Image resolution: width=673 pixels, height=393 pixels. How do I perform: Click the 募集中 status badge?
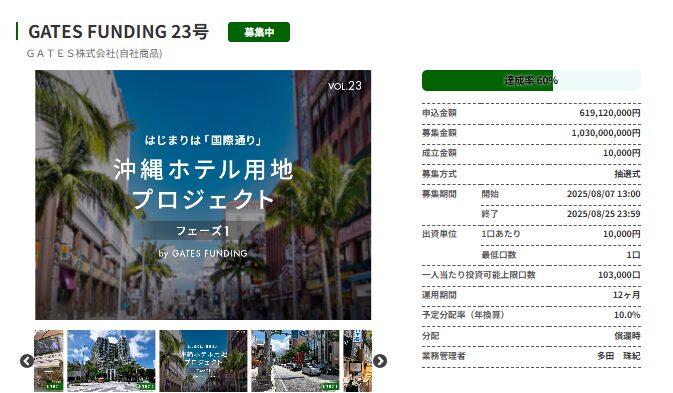click(x=259, y=32)
